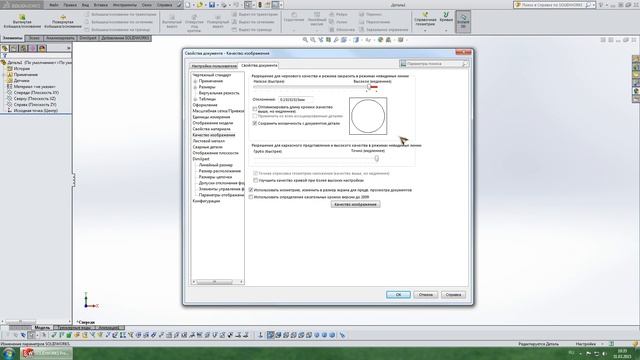
Task: Click the Rebuild traffic-light icon
Action: (x=260, y=5)
